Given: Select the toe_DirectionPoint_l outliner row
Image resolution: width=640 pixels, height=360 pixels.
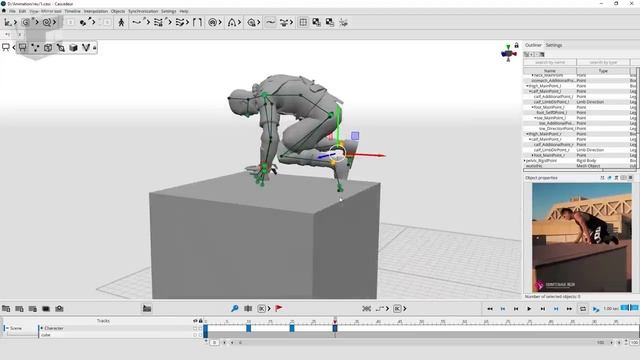Looking at the screenshot, I should pyautogui.click(x=580, y=129).
